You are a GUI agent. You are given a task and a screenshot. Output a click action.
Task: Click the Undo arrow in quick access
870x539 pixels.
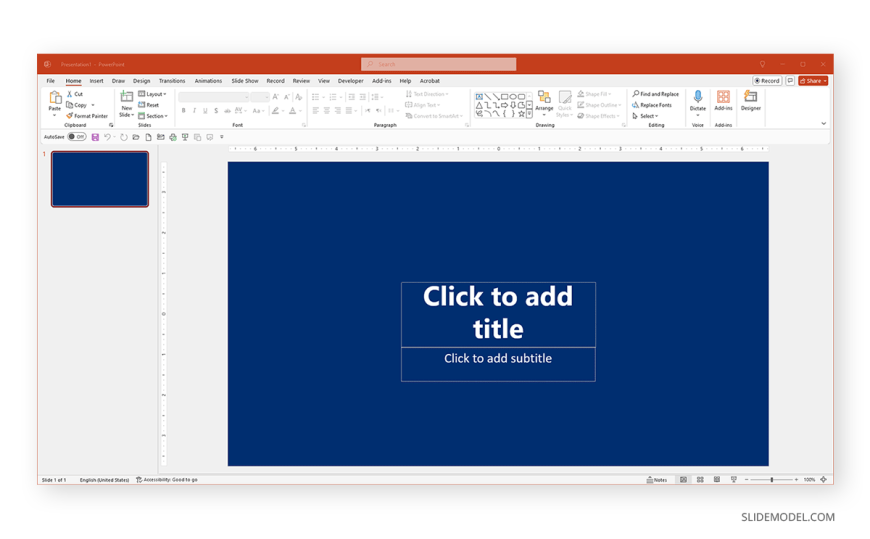(x=107, y=137)
